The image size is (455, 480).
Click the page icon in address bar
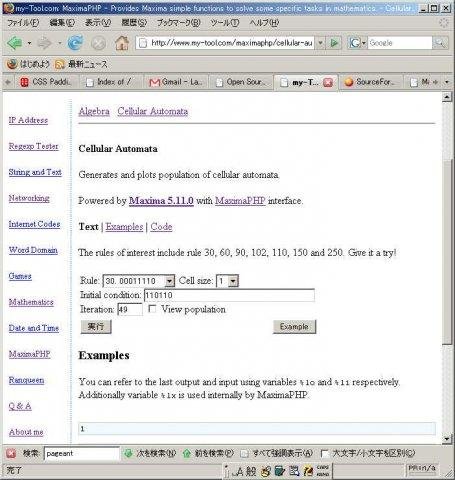[x=143, y=43]
